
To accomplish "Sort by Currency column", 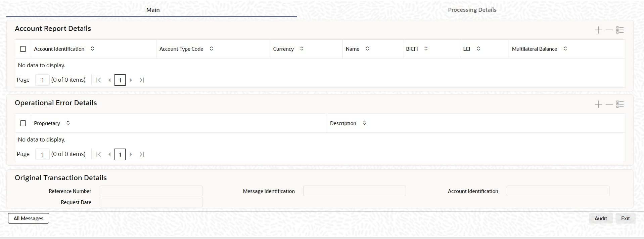I will 302,49.
